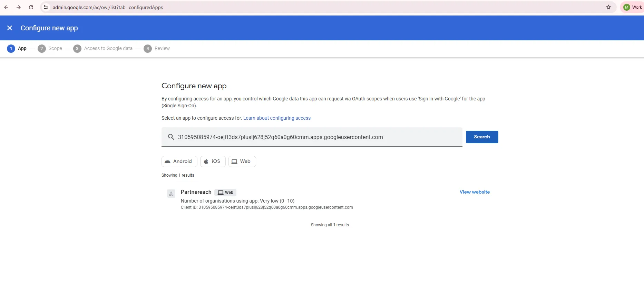Open the Work profile menu
This screenshot has height=285, width=644.
tap(632, 7)
